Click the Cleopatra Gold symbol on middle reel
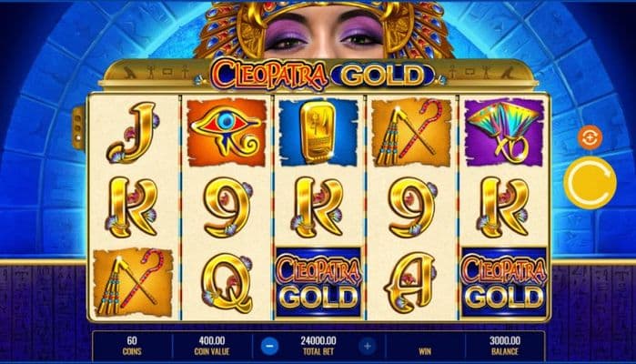The image size is (636, 364). [318, 283]
